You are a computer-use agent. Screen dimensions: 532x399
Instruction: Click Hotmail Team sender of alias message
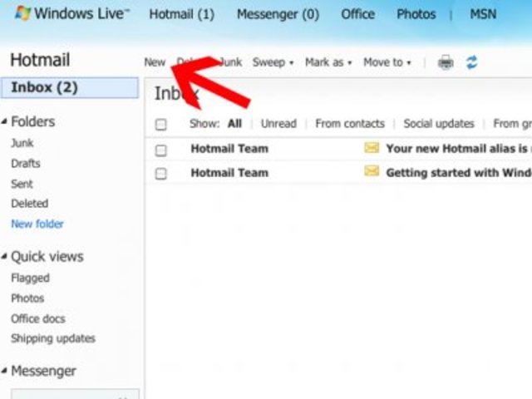tap(229, 149)
